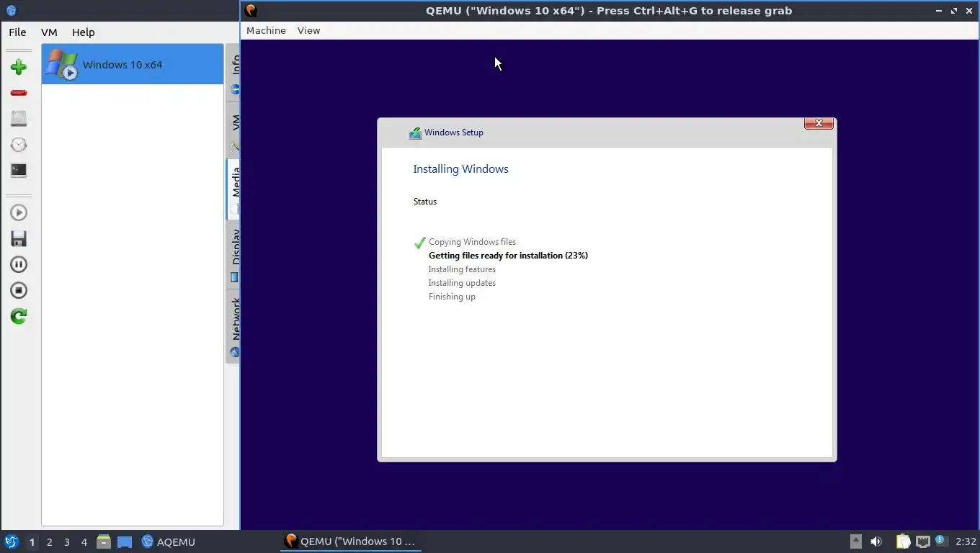Viewport: 980px width, 553px height.
Task: Reset VM with green refresh arrow icon
Action: tap(19, 316)
